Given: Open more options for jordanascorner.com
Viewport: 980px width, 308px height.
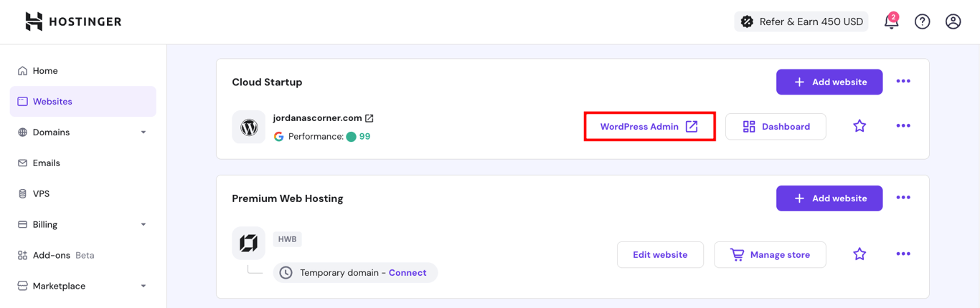Looking at the screenshot, I should (x=903, y=126).
